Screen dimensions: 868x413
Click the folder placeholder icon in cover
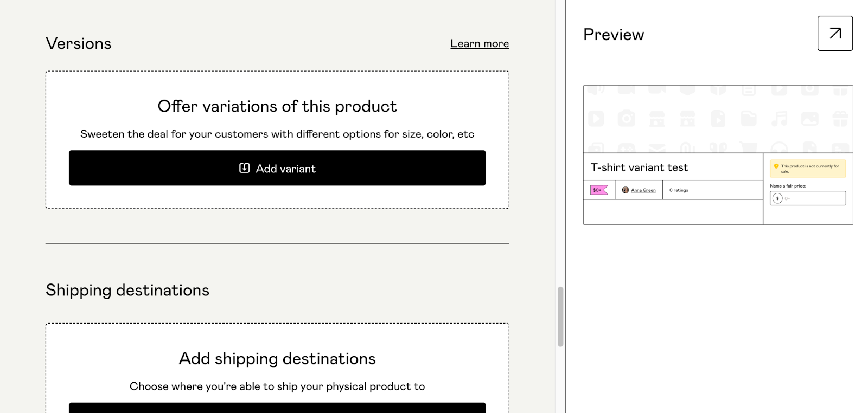coord(749,119)
